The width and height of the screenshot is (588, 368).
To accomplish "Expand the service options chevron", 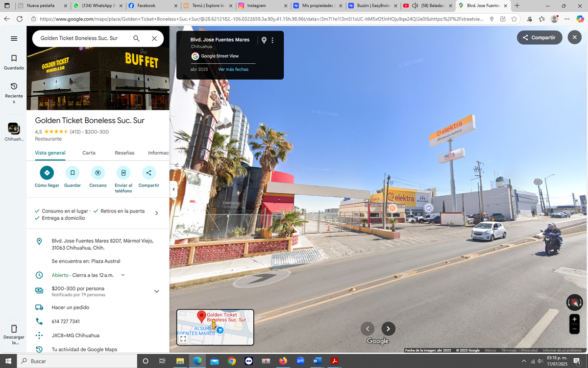I will coord(156,213).
